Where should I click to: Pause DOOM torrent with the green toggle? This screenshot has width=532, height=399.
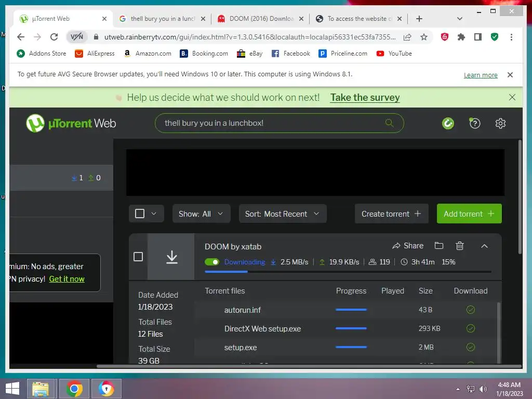212,262
